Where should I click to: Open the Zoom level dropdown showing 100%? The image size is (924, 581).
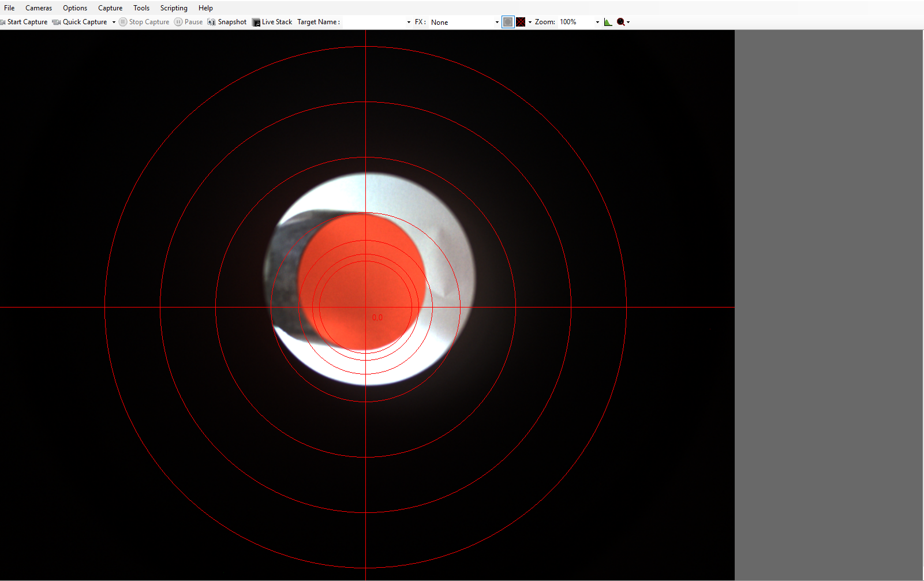(579, 22)
